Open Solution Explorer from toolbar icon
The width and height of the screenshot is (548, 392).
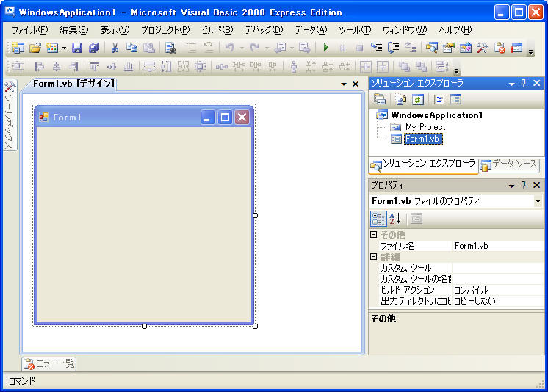coord(432,48)
